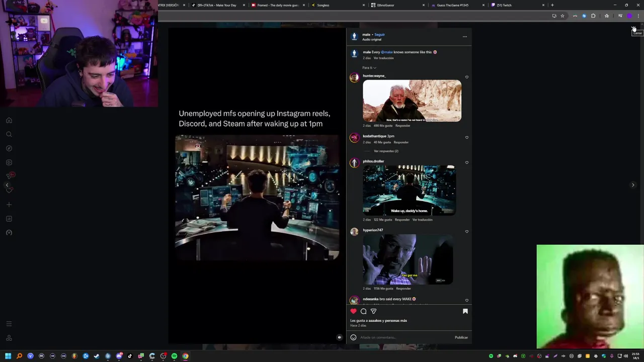Image resolution: width=644 pixels, height=362 pixels.
Task: Open the More hamburger menu in sidebar
Action: 9,324
